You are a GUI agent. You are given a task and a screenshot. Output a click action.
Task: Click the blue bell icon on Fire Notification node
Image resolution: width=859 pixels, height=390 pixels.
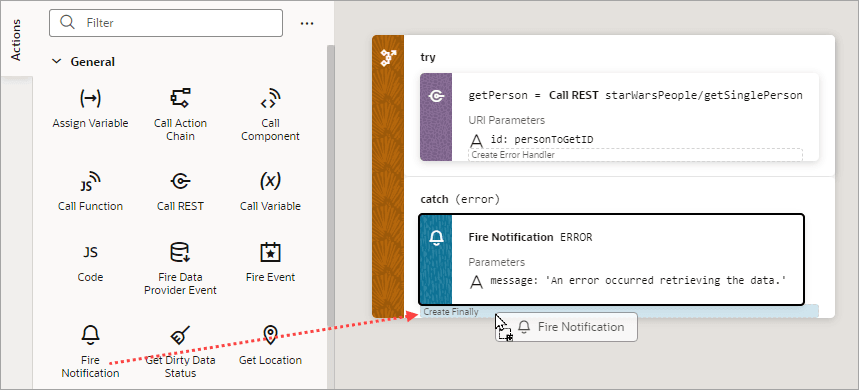tap(436, 237)
